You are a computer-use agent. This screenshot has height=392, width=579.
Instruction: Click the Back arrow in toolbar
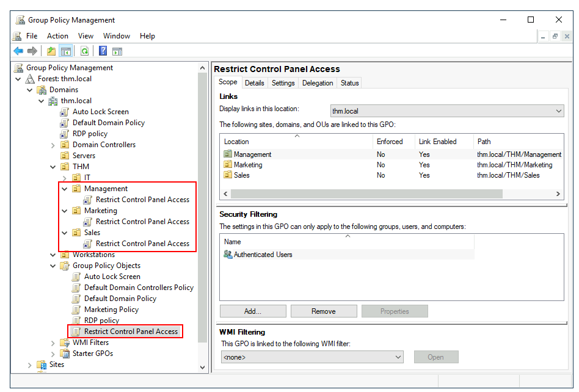(x=18, y=51)
